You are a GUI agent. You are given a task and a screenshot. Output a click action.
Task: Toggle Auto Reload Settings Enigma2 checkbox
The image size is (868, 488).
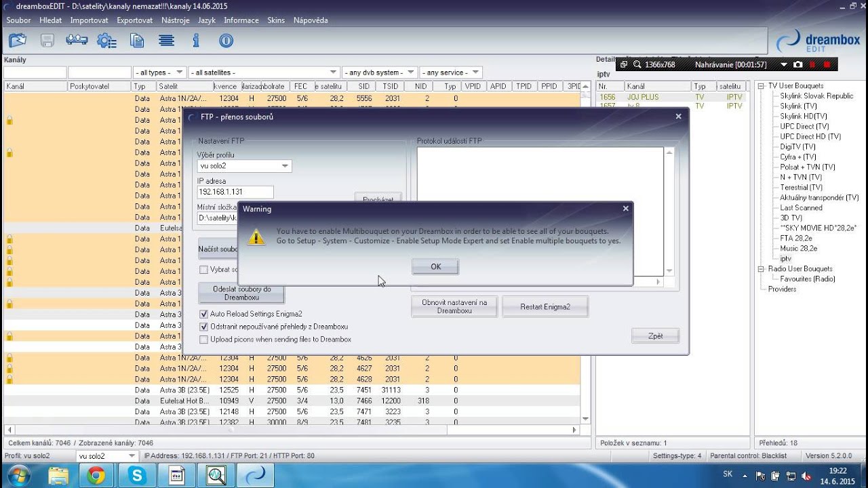[x=203, y=314]
